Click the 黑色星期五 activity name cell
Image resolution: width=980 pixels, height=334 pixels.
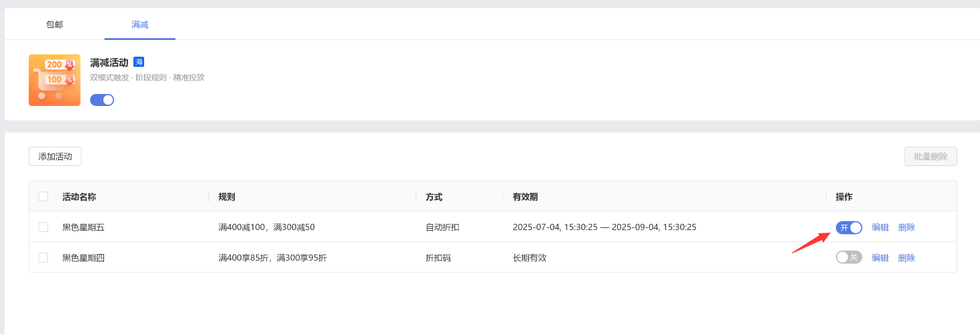[83, 227]
